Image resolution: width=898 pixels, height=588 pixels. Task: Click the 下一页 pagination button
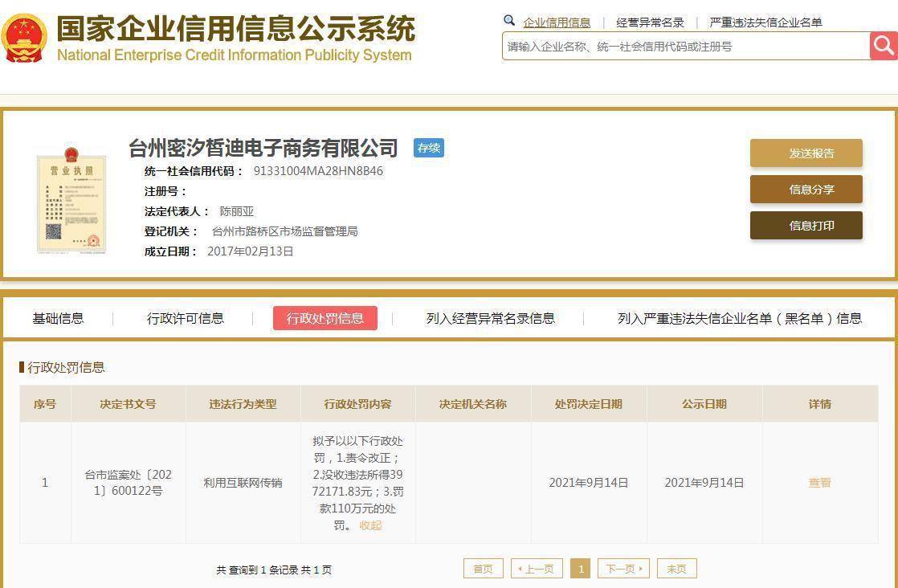(622, 568)
